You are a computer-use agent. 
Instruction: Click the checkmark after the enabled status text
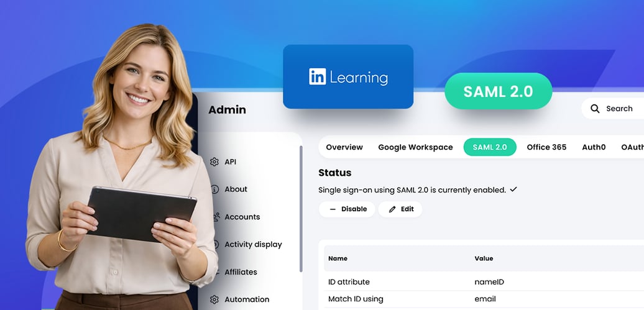(513, 189)
